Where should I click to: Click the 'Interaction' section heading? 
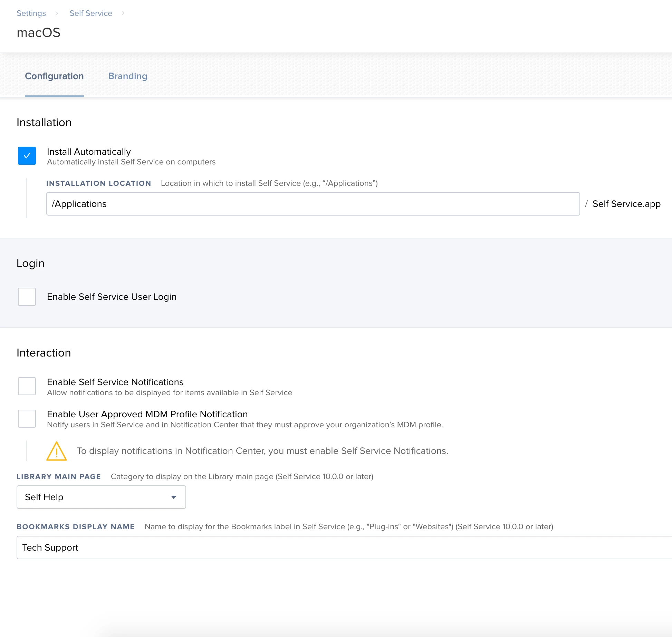pos(44,353)
